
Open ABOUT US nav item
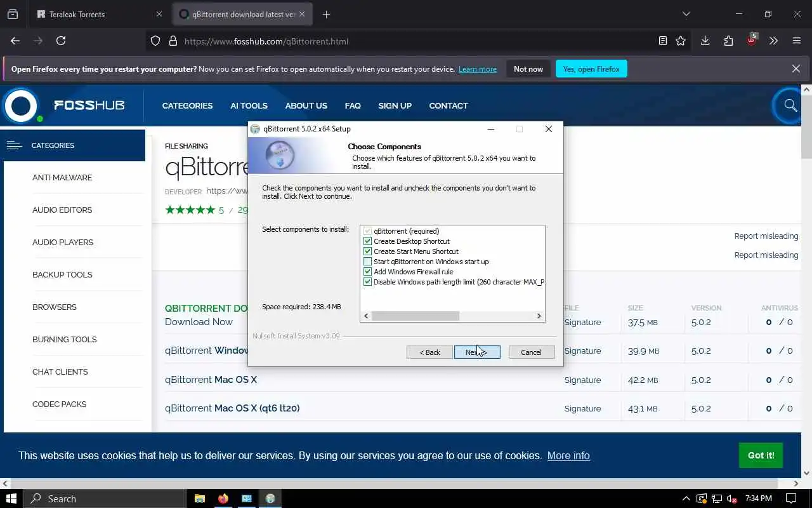tap(306, 105)
